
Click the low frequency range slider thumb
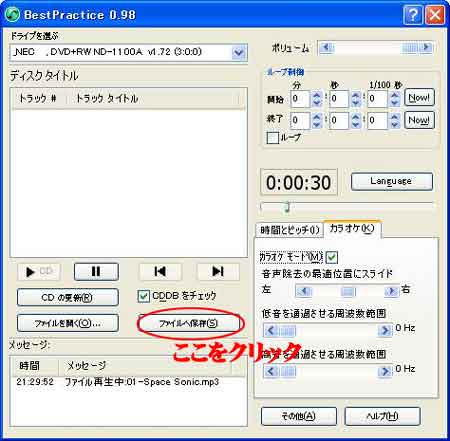[x=288, y=331]
